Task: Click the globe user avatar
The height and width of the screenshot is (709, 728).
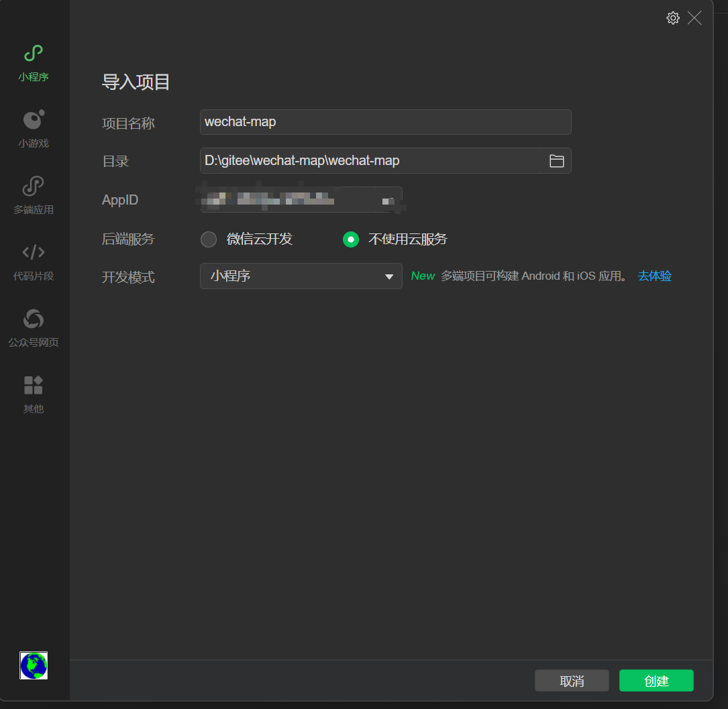Action: pos(34,665)
